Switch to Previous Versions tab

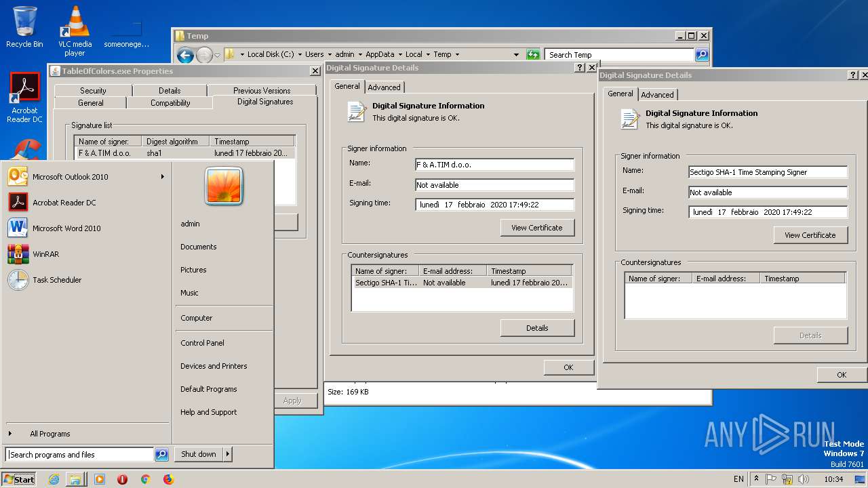click(262, 91)
